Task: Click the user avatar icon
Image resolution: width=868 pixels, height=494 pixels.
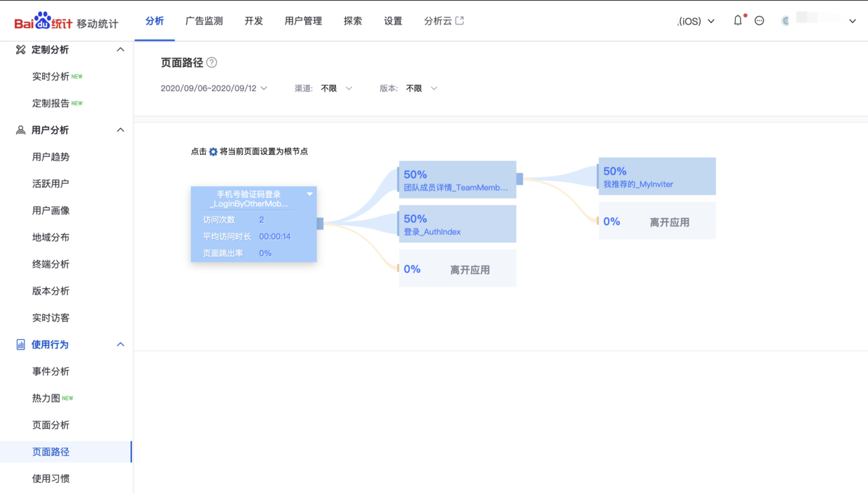Action: pyautogui.click(x=785, y=21)
